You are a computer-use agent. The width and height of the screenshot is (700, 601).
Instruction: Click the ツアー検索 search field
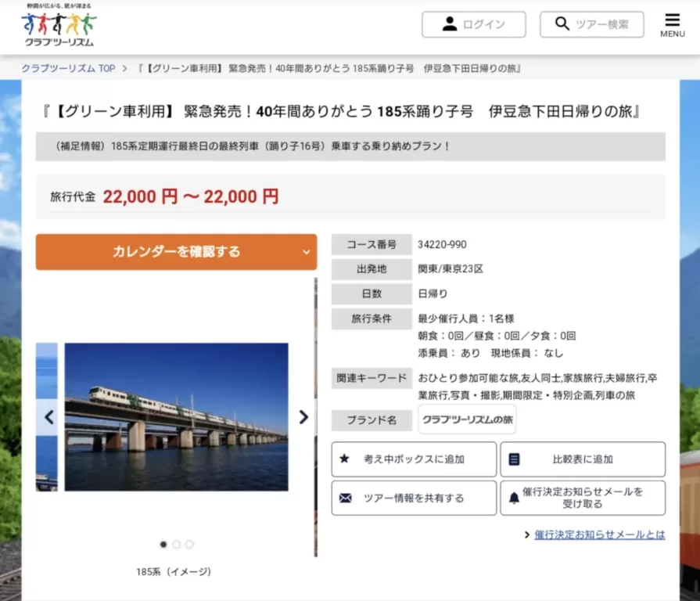coord(592,24)
